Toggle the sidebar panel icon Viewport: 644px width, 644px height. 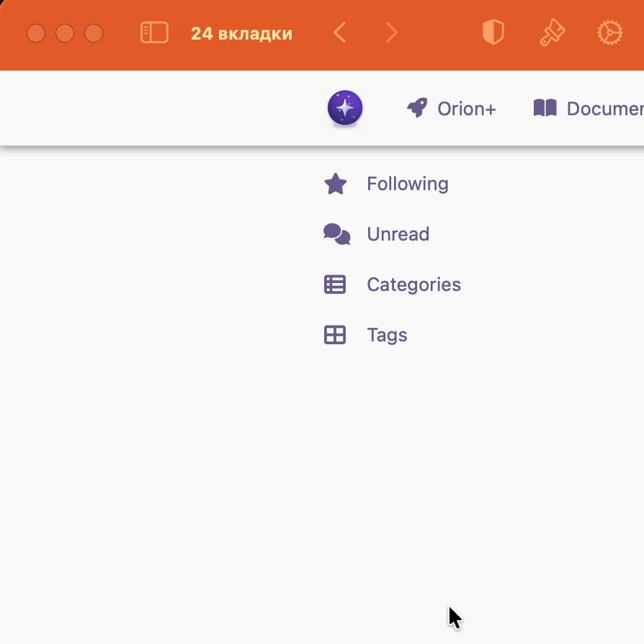154,33
